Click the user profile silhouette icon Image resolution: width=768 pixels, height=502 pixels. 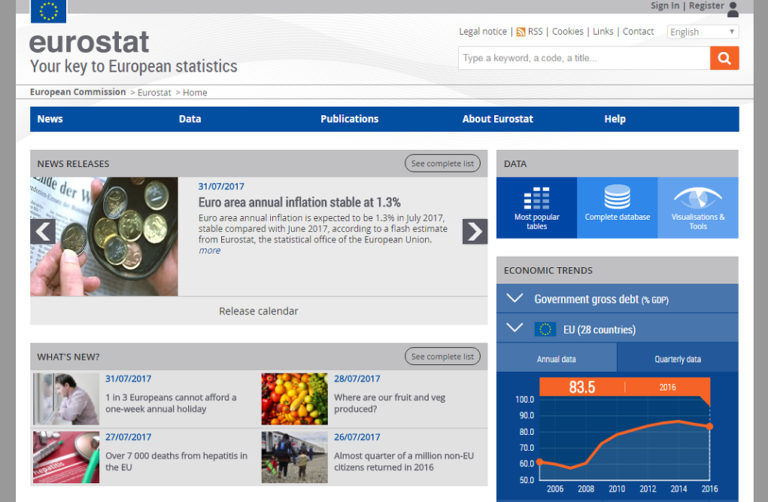tap(733, 9)
